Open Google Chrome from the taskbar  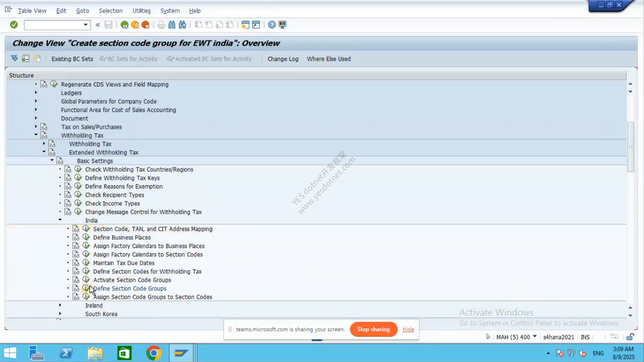tap(154, 353)
